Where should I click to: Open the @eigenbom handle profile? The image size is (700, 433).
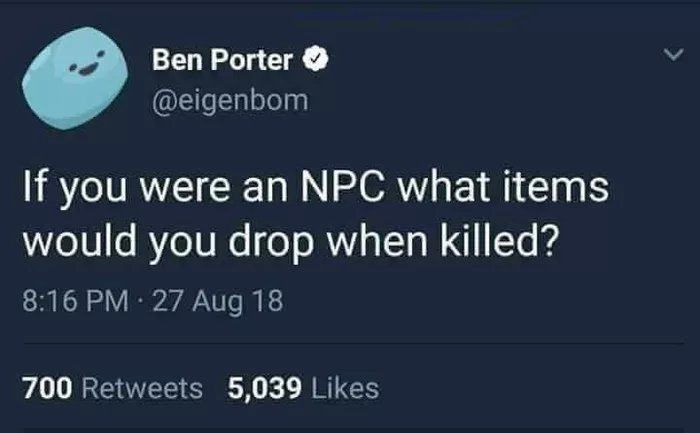pyautogui.click(x=230, y=100)
